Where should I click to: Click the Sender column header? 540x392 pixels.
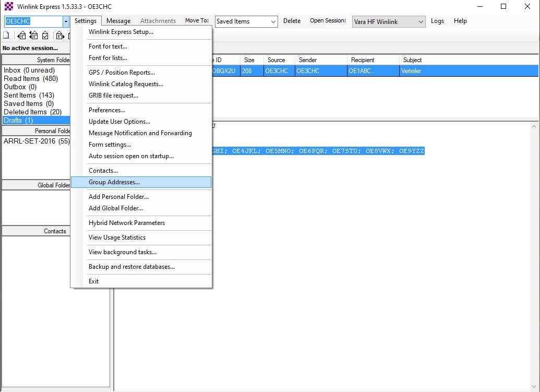(x=321, y=60)
